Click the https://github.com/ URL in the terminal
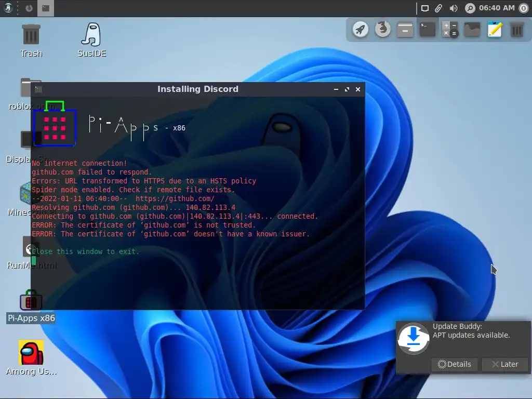This screenshot has height=399, width=532. tap(175, 198)
